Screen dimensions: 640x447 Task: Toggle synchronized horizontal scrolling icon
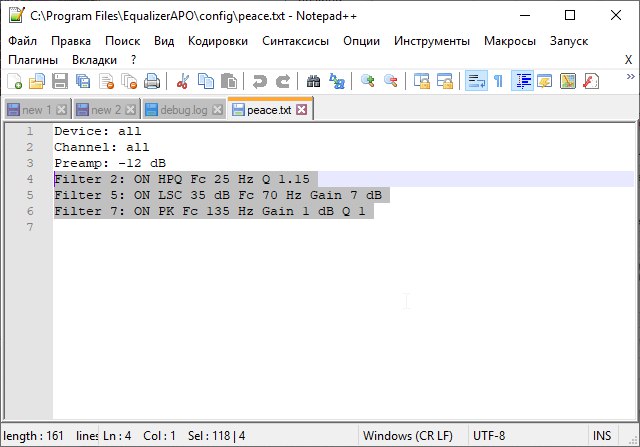coord(444,81)
